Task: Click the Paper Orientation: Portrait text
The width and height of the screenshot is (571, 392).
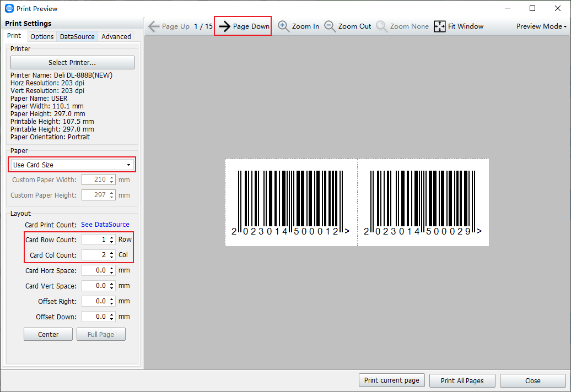Action: pos(50,137)
